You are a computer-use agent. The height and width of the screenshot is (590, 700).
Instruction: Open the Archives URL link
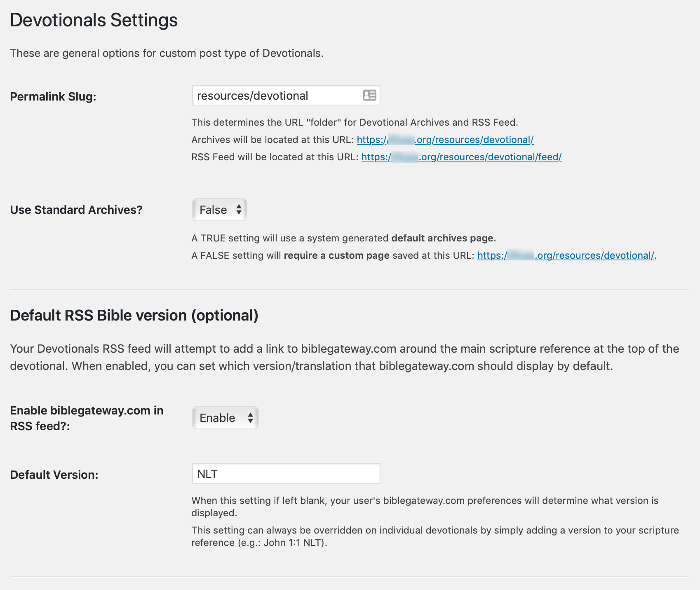click(x=445, y=140)
